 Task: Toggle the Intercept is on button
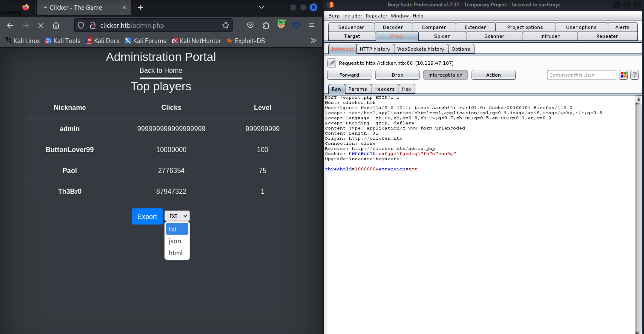click(x=445, y=75)
